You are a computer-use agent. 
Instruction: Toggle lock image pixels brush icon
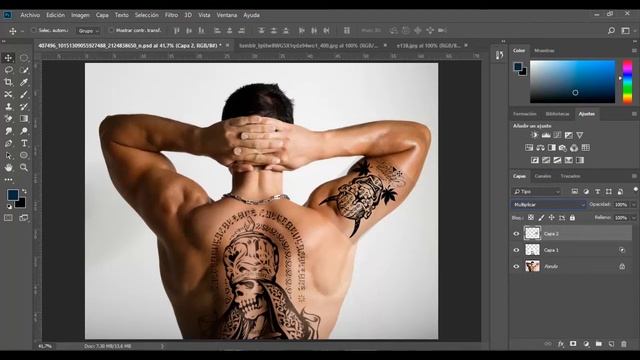(541, 218)
